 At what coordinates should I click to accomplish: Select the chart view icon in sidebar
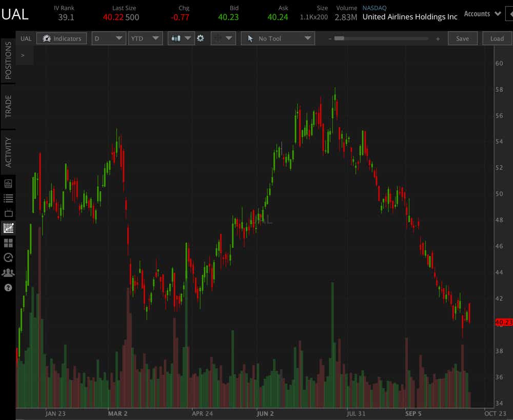tap(8, 228)
